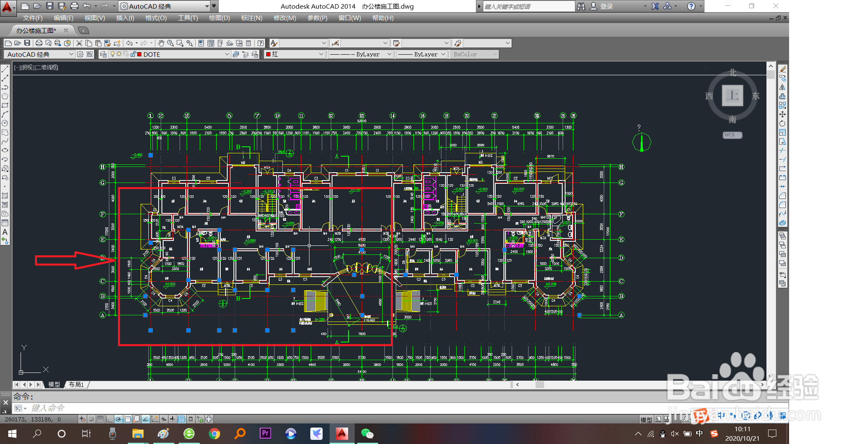The image size is (868, 444).
Task: Toggle Snap Mode in status bar
Action: click(91, 419)
